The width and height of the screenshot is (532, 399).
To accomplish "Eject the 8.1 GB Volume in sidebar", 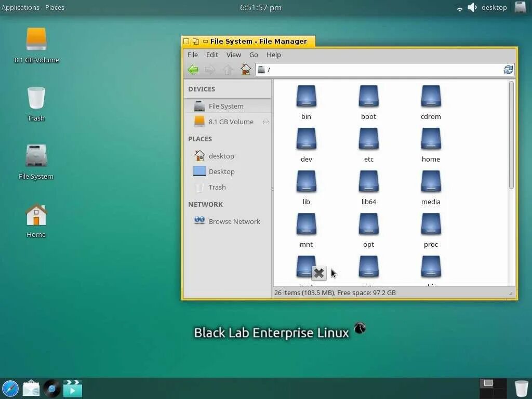I will (265, 122).
